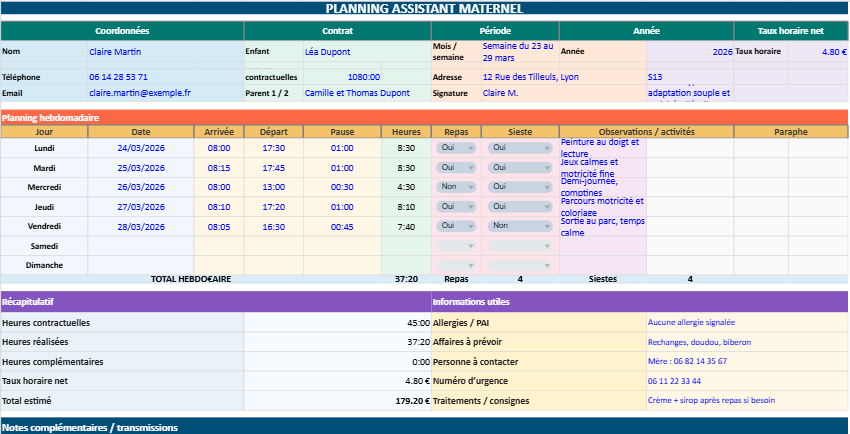Select the Lundi arrival time 08:00
This screenshot has width=850, height=434.
[219, 148]
